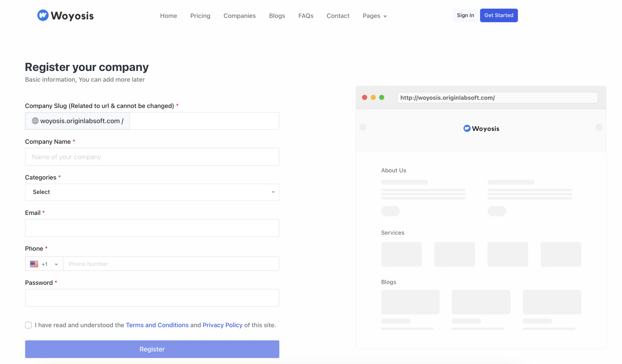
Task: Navigate to Blogs in top menu
Action: pos(277,16)
